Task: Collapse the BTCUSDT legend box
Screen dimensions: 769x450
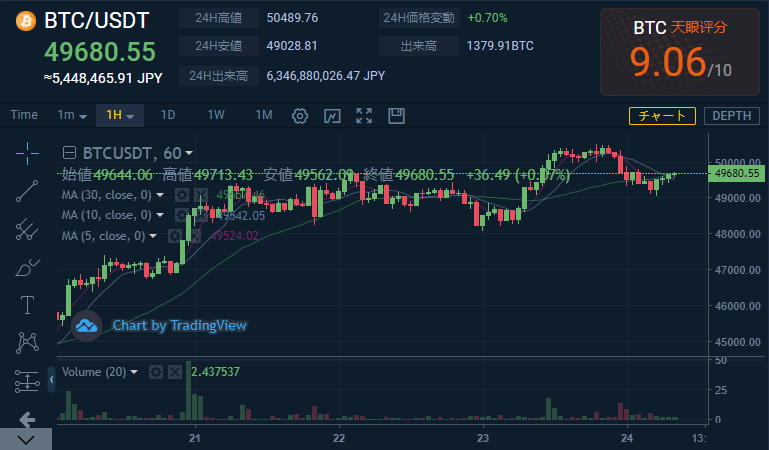Action: [x=68, y=153]
